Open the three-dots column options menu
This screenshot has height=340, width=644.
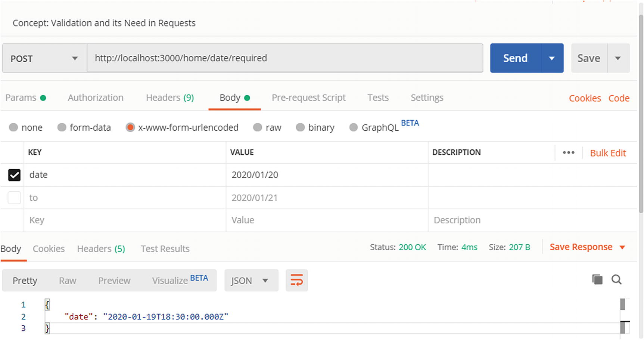568,152
